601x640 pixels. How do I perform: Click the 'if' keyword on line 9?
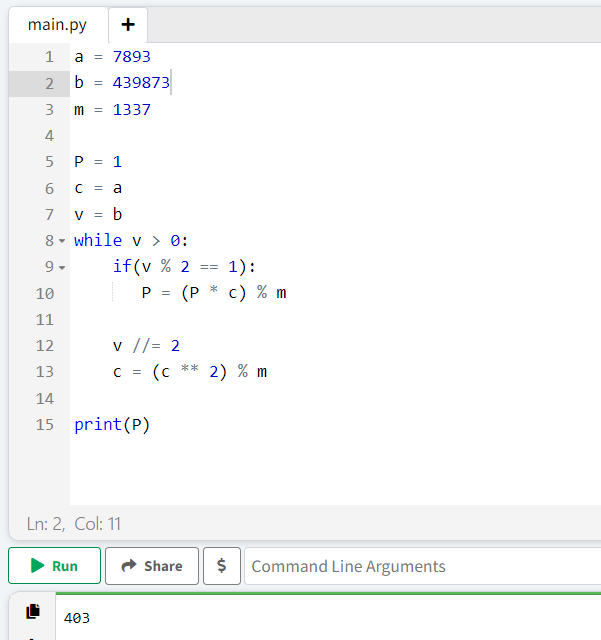122,267
